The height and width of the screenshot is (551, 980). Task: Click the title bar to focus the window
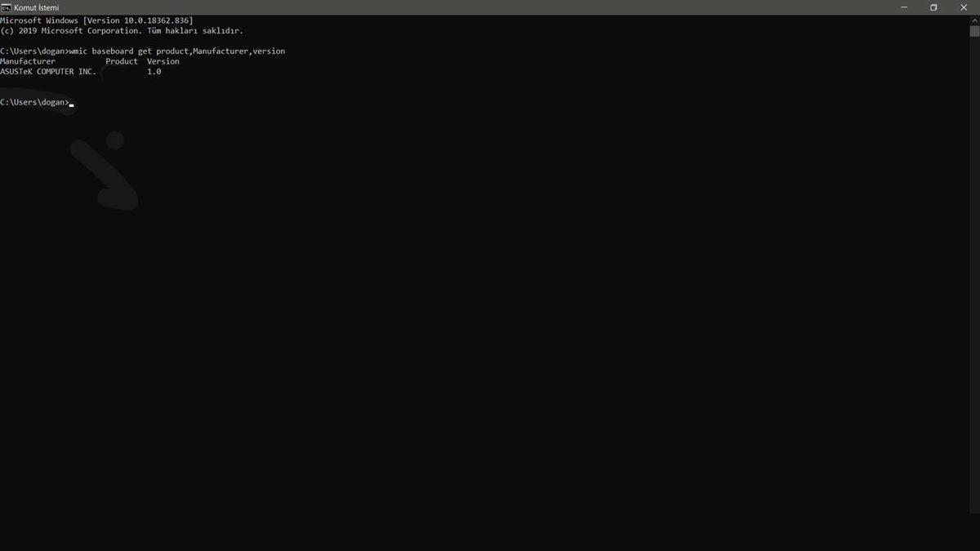490,7
